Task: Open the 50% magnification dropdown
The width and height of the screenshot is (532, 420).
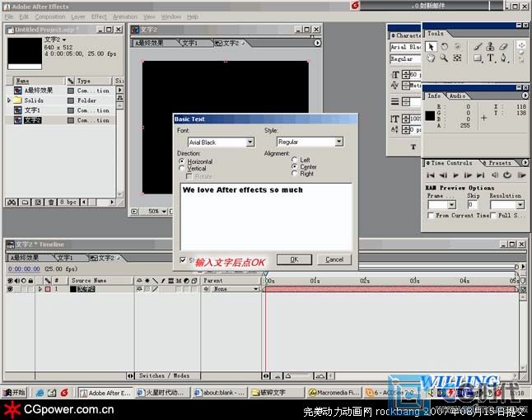Action: coord(164,212)
